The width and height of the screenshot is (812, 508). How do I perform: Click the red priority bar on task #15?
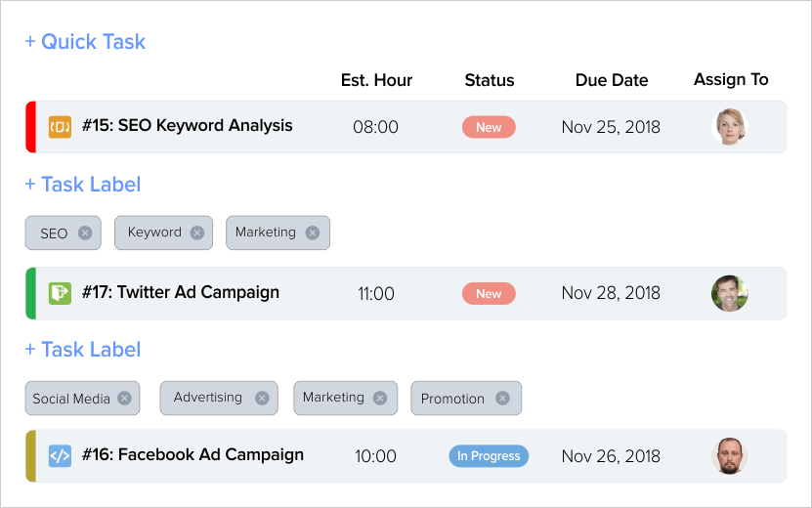pyautogui.click(x=30, y=127)
